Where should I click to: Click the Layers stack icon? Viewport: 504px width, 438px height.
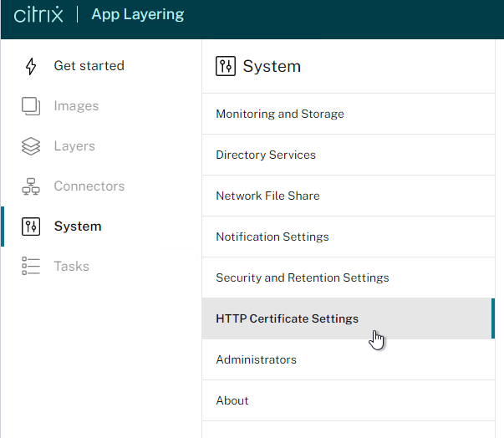click(x=31, y=146)
